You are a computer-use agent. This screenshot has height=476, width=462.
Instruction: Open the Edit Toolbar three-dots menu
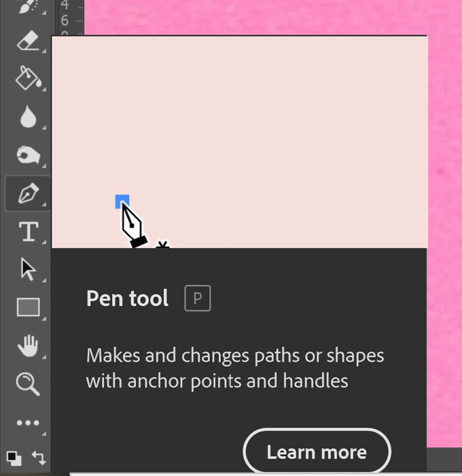pos(28,422)
